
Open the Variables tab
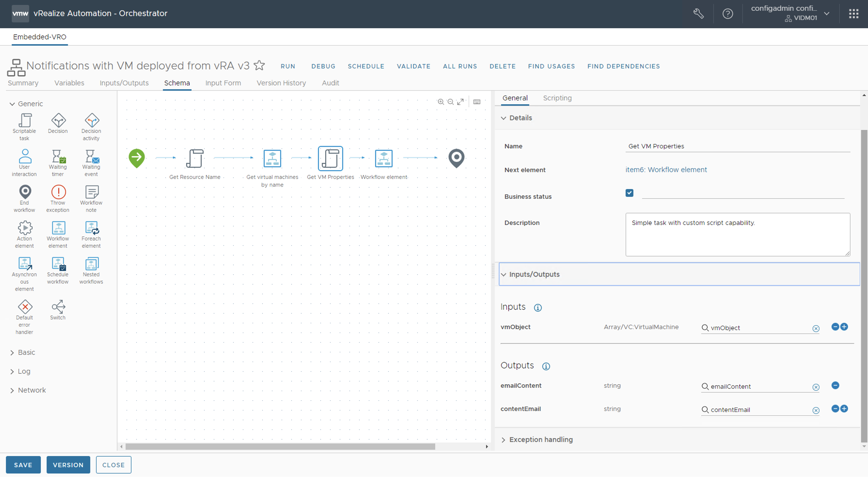(x=69, y=83)
